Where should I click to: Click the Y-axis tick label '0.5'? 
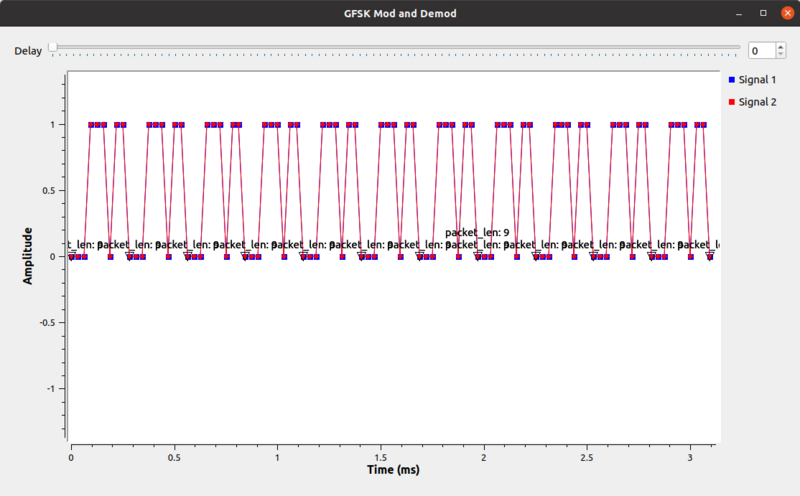coord(49,190)
